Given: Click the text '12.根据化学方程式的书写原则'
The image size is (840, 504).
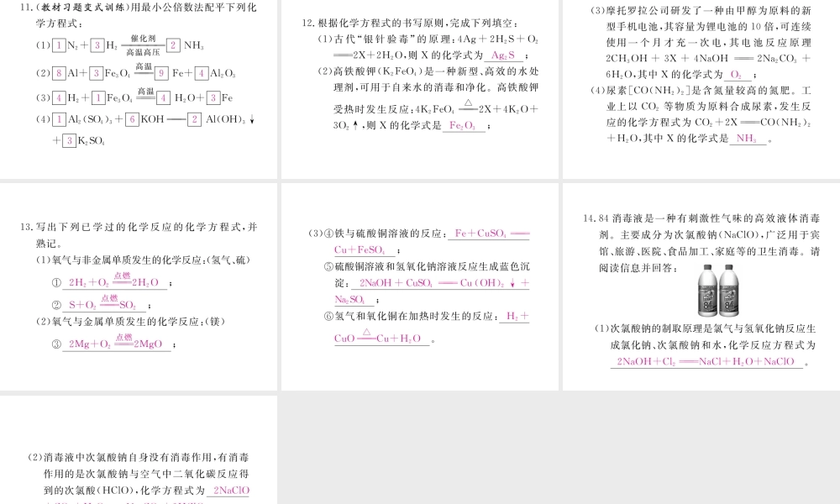Looking at the screenshot, I should (374, 23).
